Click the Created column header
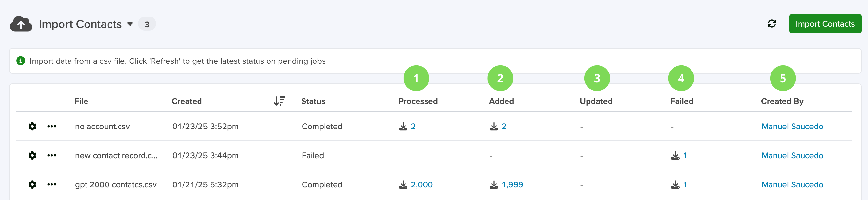Image resolution: width=868 pixels, height=200 pixels. click(x=187, y=101)
